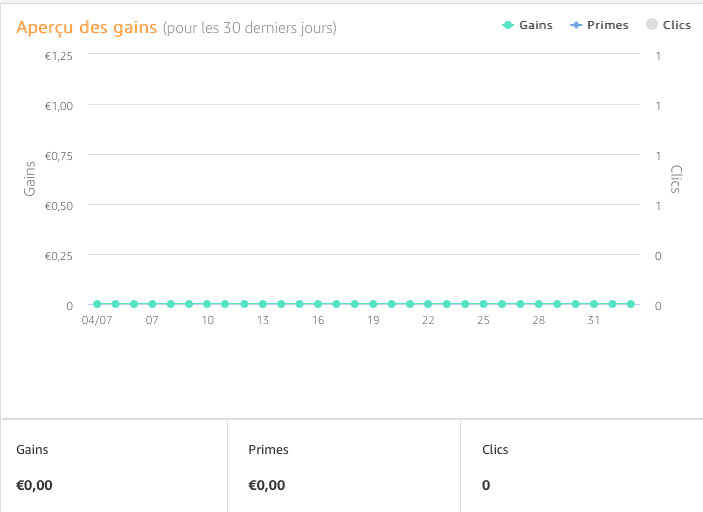
Task: Click the grey Clics legend circle icon
Action: point(651,24)
